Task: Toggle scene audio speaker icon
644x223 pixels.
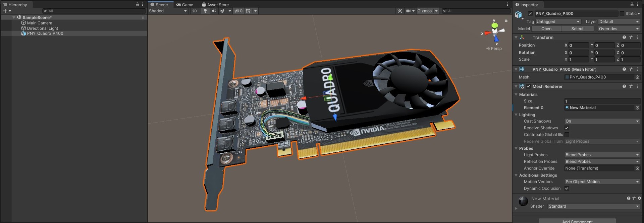Action: click(x=214, y=11)
